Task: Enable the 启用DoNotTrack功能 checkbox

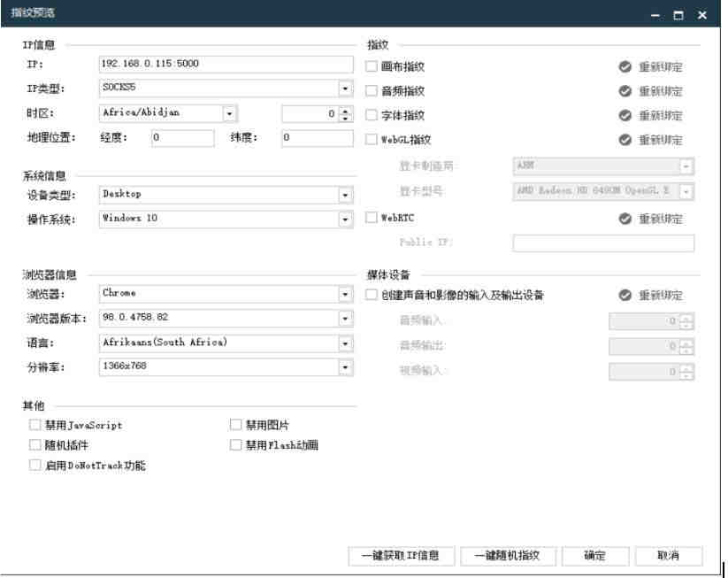Action: pyautogui.click(x=34, y=465)
